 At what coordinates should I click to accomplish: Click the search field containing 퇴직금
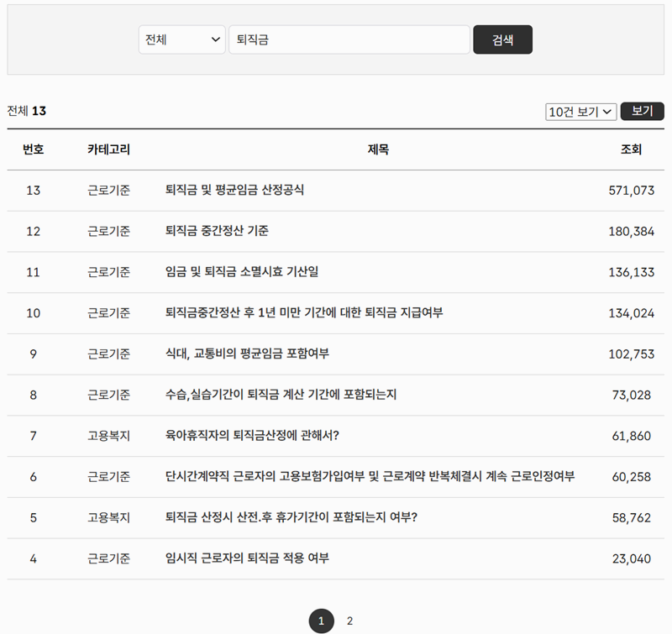349,39
